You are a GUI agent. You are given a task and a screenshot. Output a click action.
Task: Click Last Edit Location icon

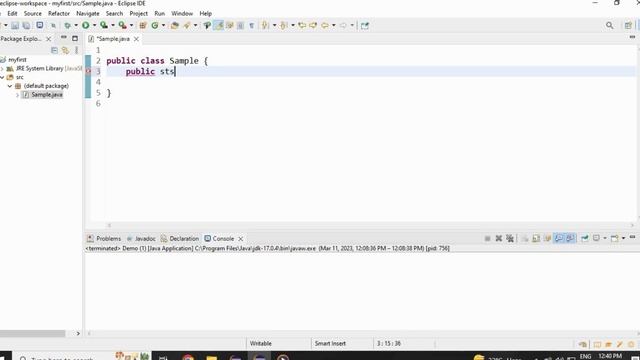tap(302, 25)
